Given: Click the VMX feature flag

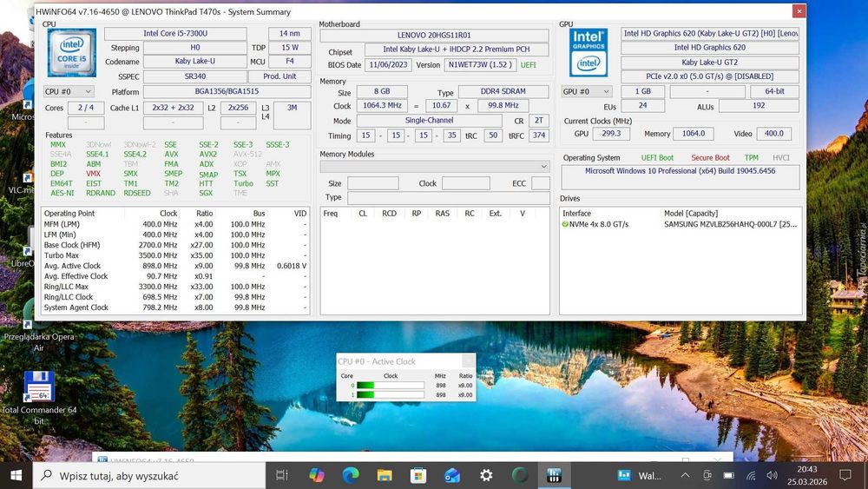Looking at the screenshot, I should coord(93,174).
